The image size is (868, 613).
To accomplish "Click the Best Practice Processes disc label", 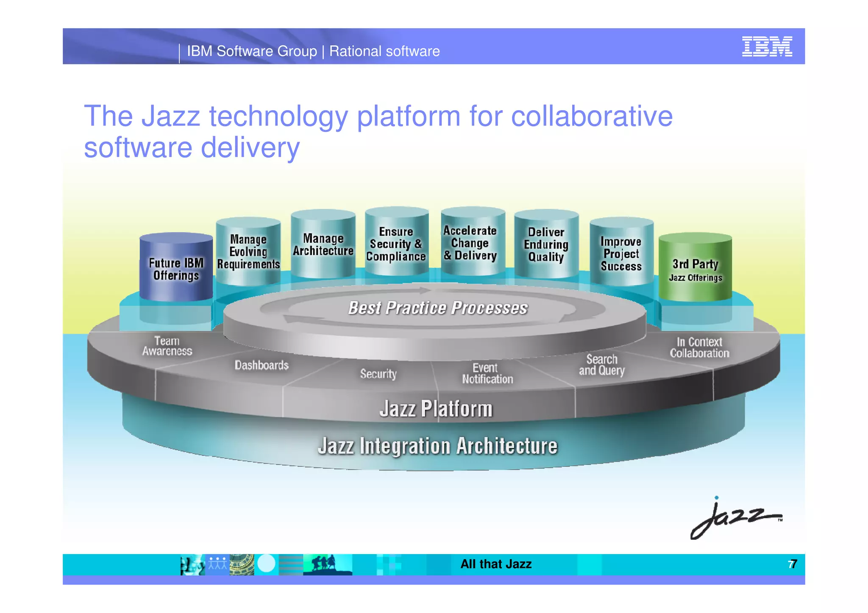I will coord(438,308).
